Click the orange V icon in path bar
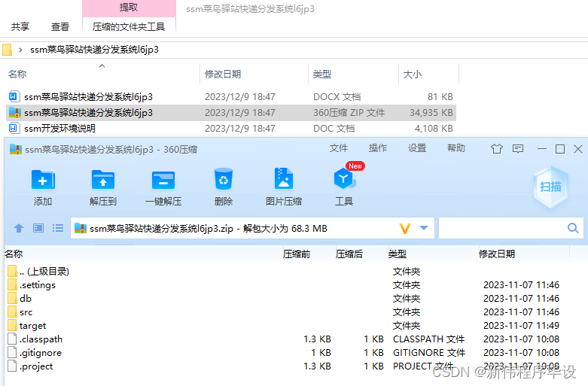The image size is (588, 386). pyautogui.click(x=405, y=228)
